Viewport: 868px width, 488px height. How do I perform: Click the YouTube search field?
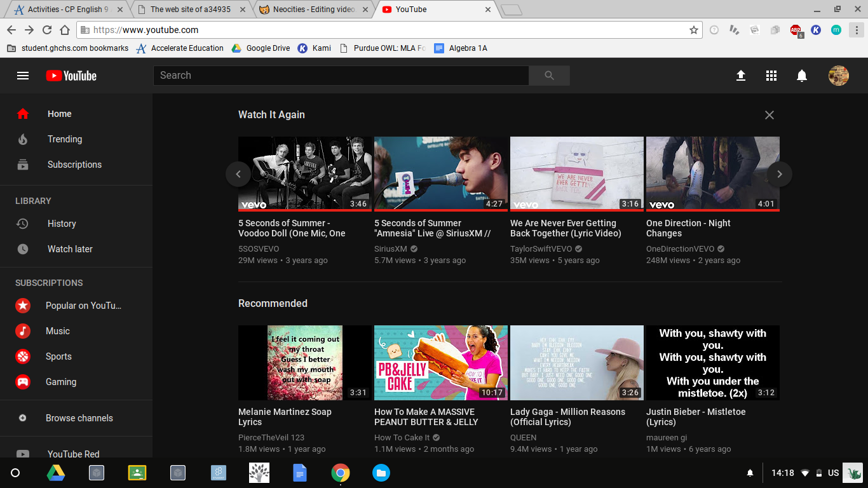point(341,76)
